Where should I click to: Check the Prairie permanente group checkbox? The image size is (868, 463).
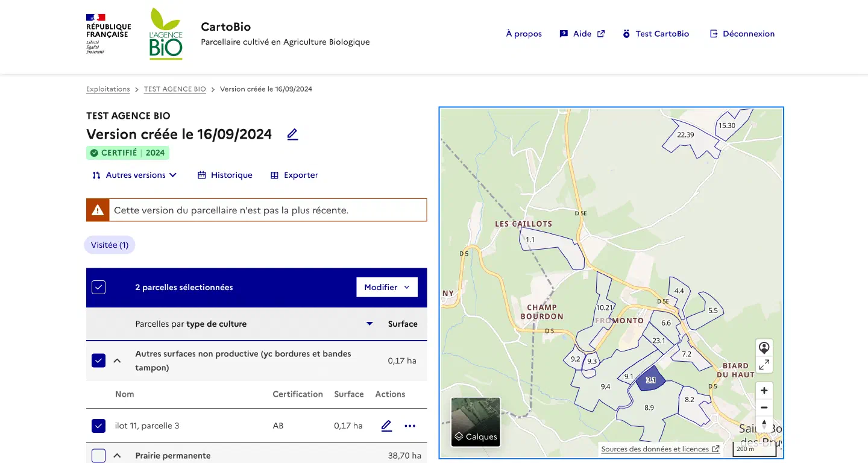[99, 456]
